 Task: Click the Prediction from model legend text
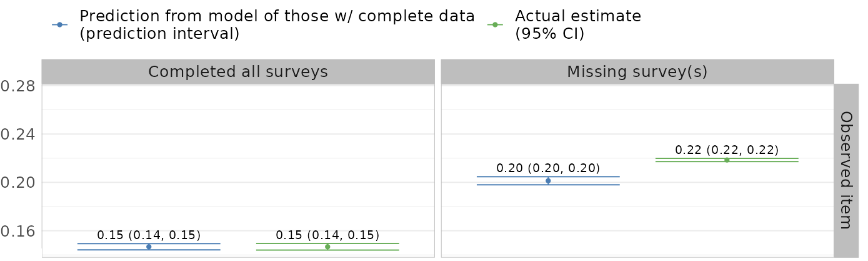click(x=277, y=25)
